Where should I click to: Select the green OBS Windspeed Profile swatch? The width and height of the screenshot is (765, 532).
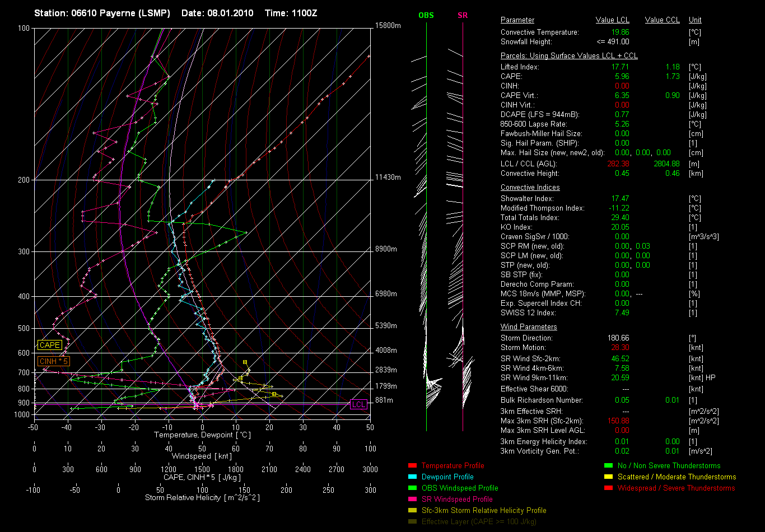[412, 488]
